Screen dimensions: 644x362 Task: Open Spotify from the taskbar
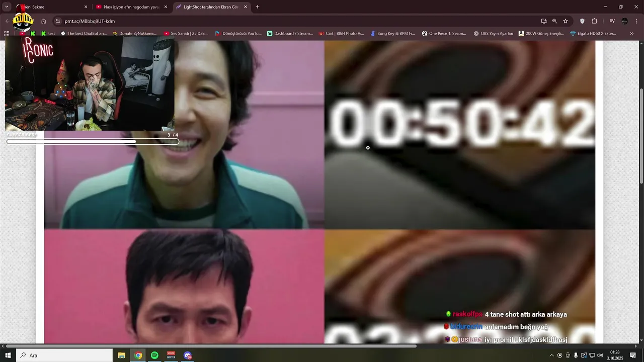[x=154, y=355]
